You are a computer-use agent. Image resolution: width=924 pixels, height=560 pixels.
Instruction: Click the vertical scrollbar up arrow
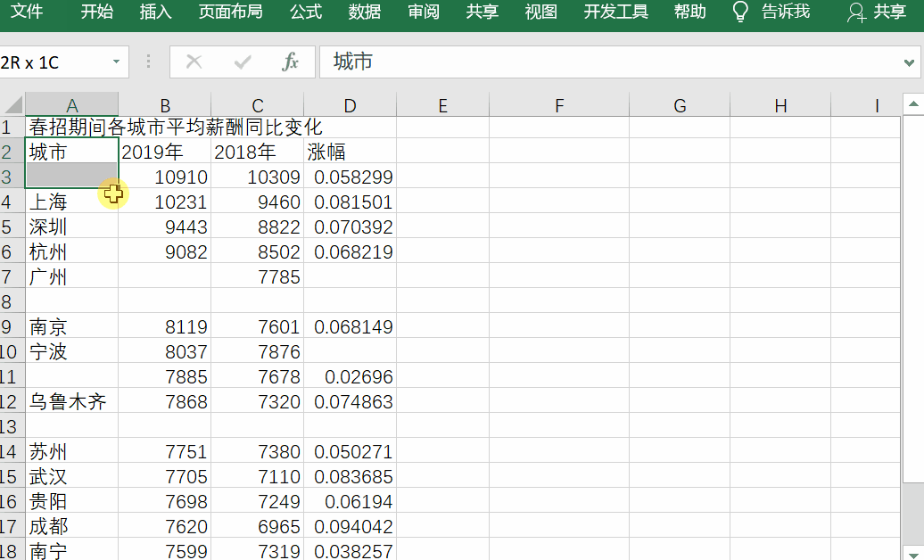912,104
